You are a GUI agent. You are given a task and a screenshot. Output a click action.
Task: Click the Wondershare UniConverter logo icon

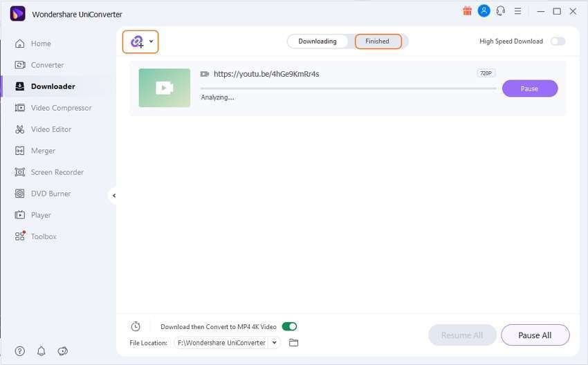point(17,14)
